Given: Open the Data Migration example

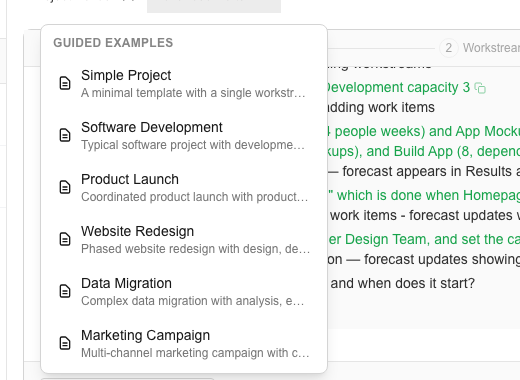Looking at the screenshot, I should (184, 291).
